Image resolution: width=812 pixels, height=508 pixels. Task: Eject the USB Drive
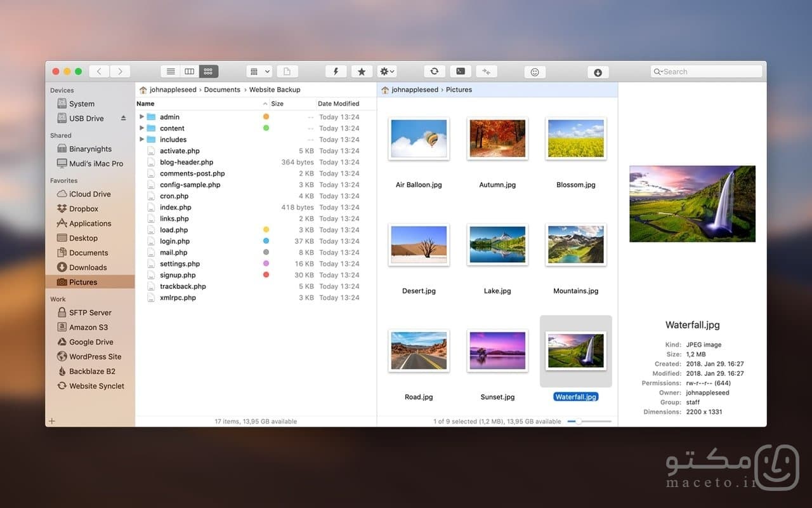124,118
